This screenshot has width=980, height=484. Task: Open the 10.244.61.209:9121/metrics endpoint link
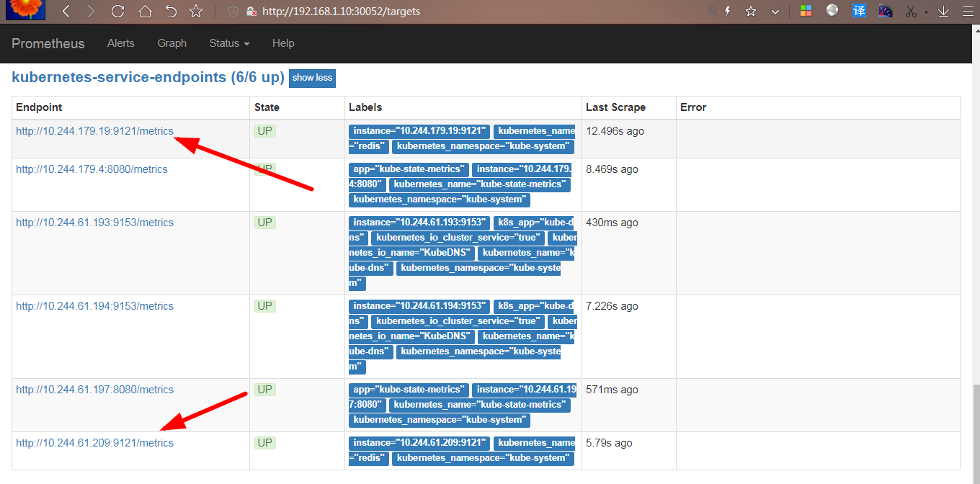pos(95,443)
